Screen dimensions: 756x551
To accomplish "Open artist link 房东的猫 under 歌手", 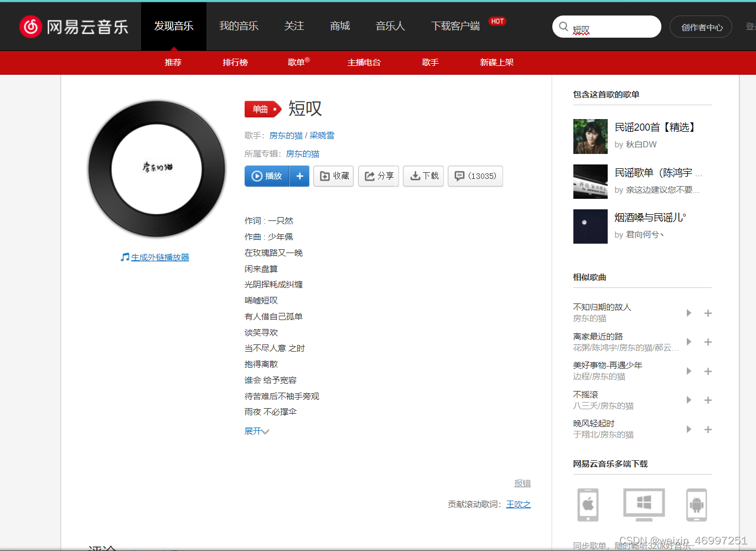I will pyautogui.click(x=286, y=136).
